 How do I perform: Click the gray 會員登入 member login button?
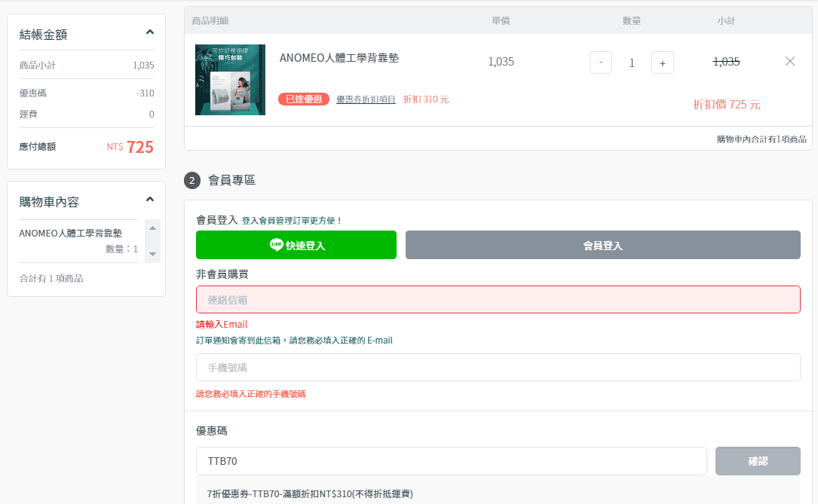tap(602, 244)
